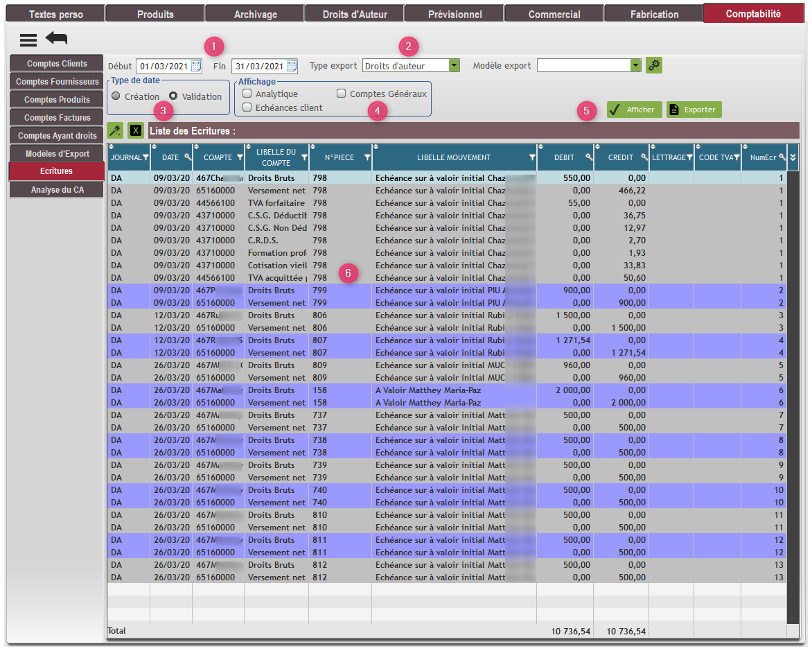Check the Comptes Généraux option
Screen dimensions: 812x651
click(x=342, y=94)
